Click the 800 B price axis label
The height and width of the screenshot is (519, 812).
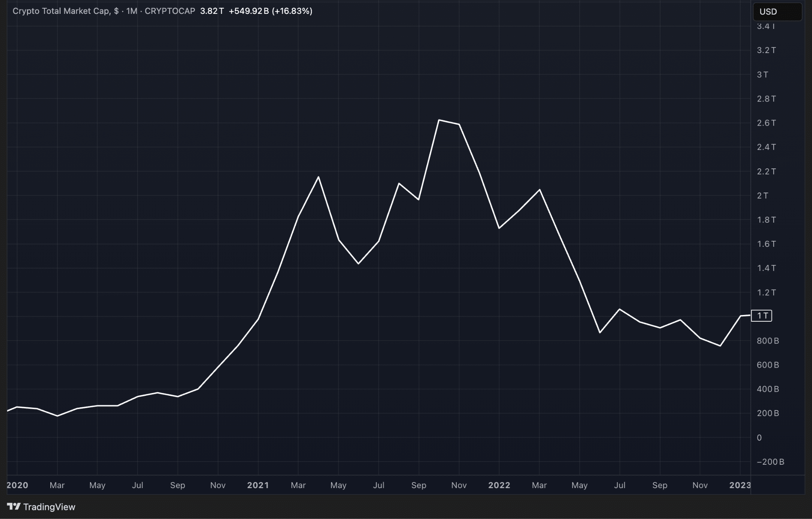pyautogui.click(x=768, y=341)
